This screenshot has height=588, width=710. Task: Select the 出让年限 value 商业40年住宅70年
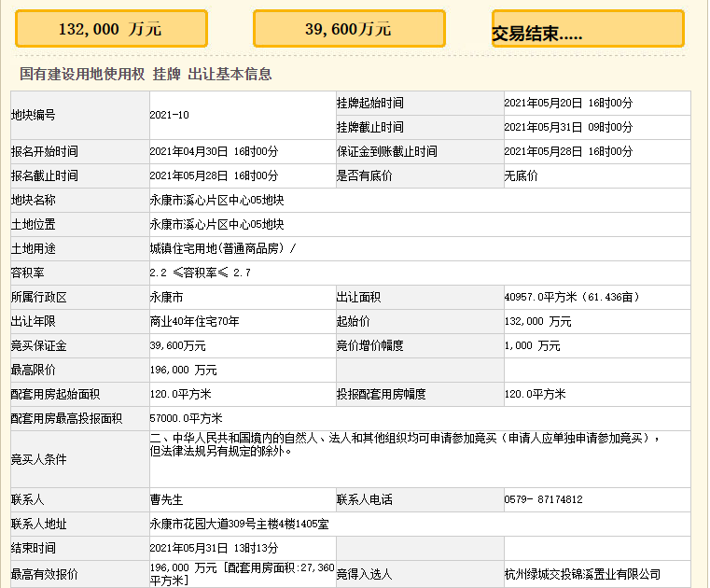tap(194, 321)
